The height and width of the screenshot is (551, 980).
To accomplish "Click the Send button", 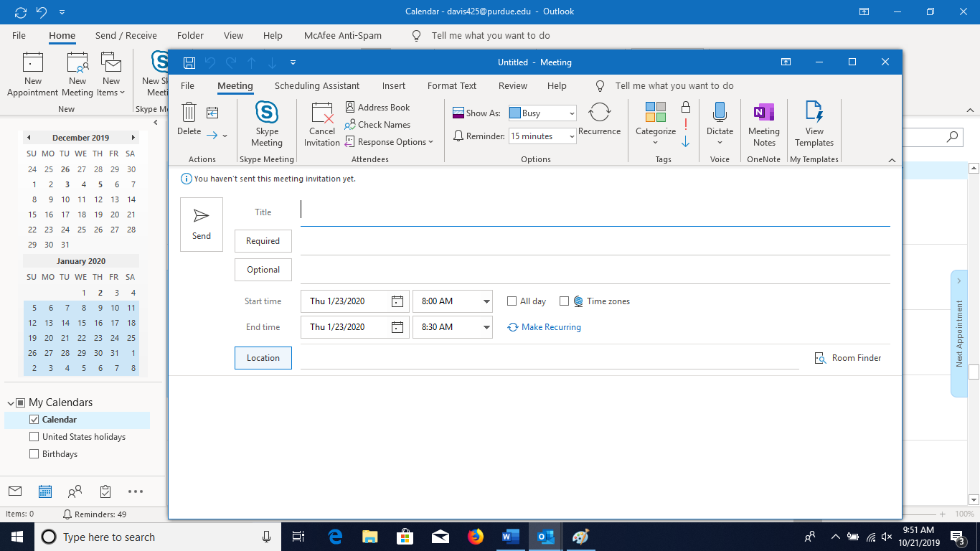I will pyautogui.click(x=201, y=224).
